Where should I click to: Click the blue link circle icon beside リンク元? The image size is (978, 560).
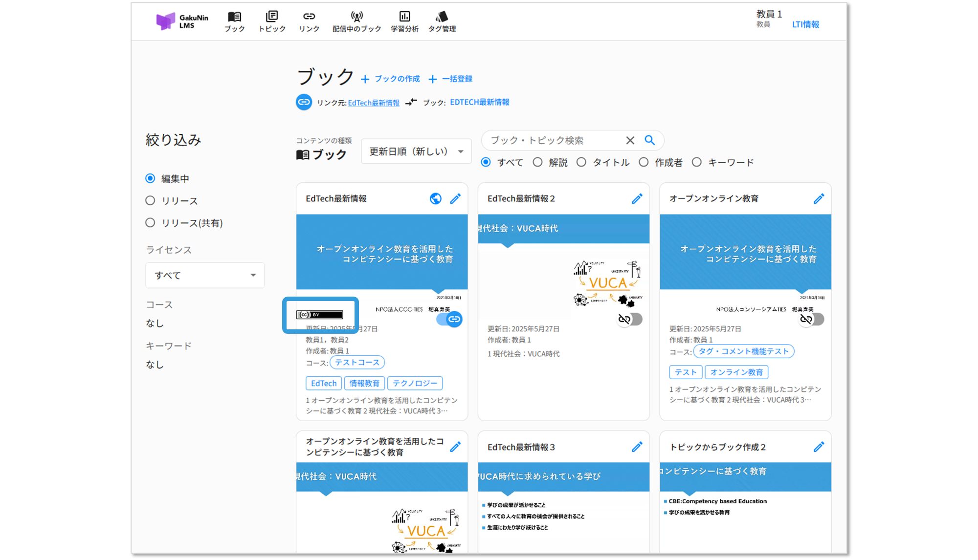(304, 102)
